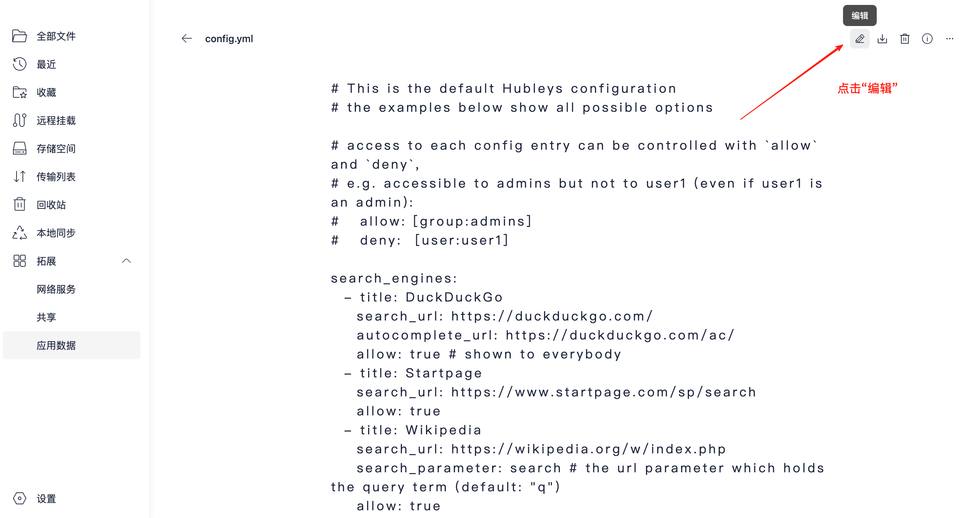Delete the file using the trash icon
This screenshot has width=980, height=518.
(x=905, y=38)
